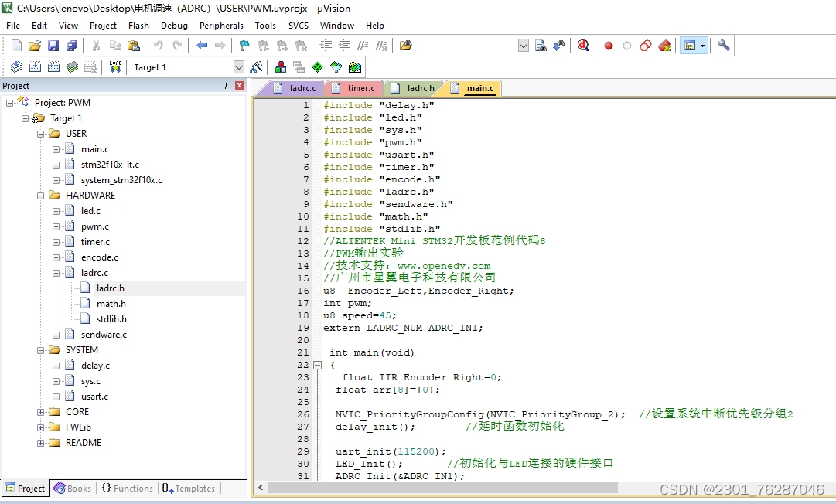Insert a breakpoint with red dot icon
The height and width of the screenshot is (504, 836).
coord(609,46)
